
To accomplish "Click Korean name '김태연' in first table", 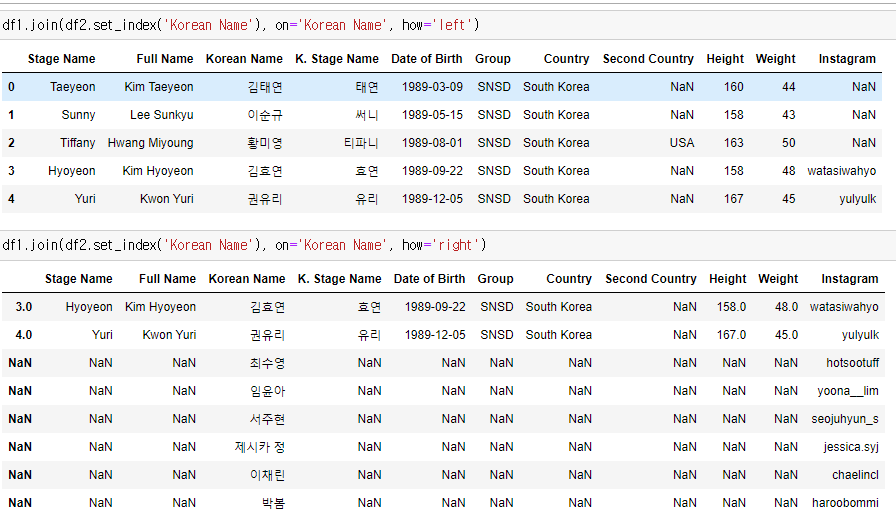I will 265,87.
